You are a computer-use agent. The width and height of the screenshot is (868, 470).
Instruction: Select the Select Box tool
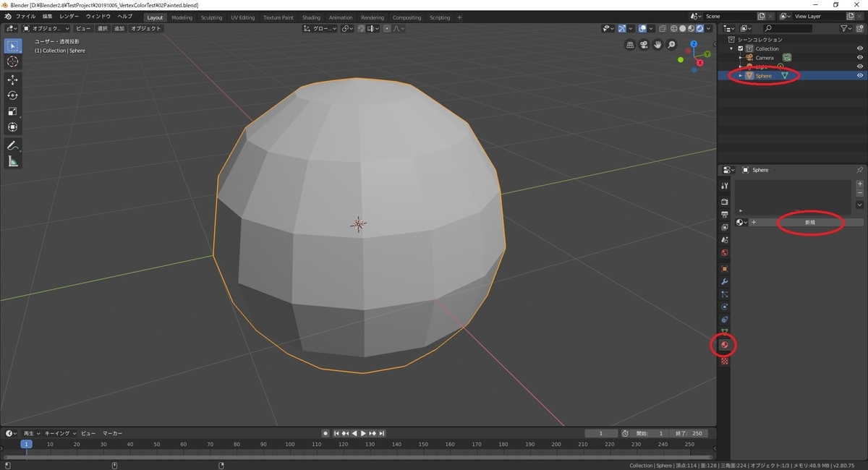click(x=12, y=46)
